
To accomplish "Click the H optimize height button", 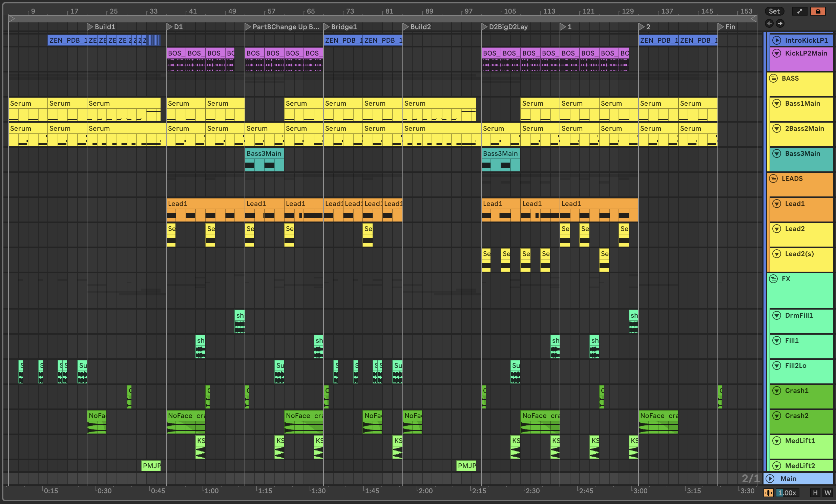I will tap(815, 493).
